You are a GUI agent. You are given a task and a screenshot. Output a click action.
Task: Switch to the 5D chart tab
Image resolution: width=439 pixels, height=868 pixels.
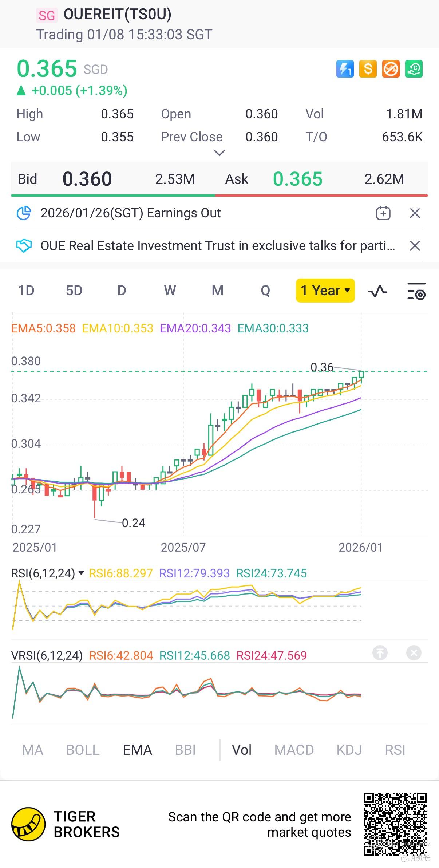[x=74, y=291]
